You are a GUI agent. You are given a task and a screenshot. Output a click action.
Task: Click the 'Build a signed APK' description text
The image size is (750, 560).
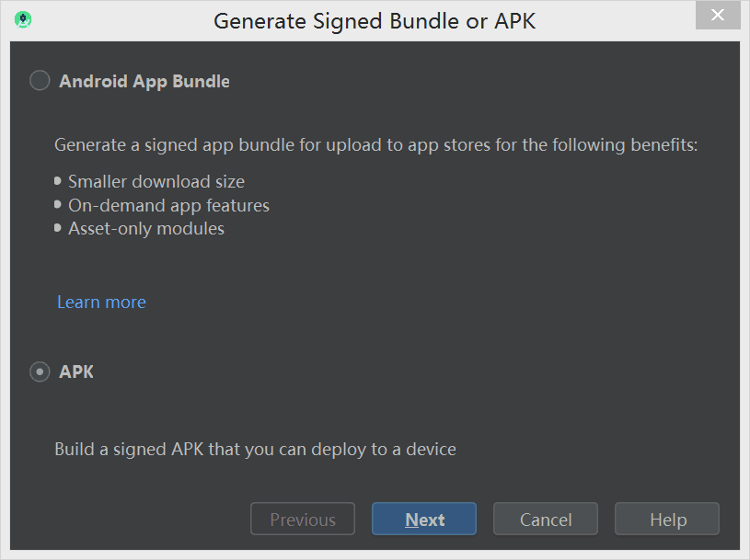pyautogui.click(x=255, y=450)
